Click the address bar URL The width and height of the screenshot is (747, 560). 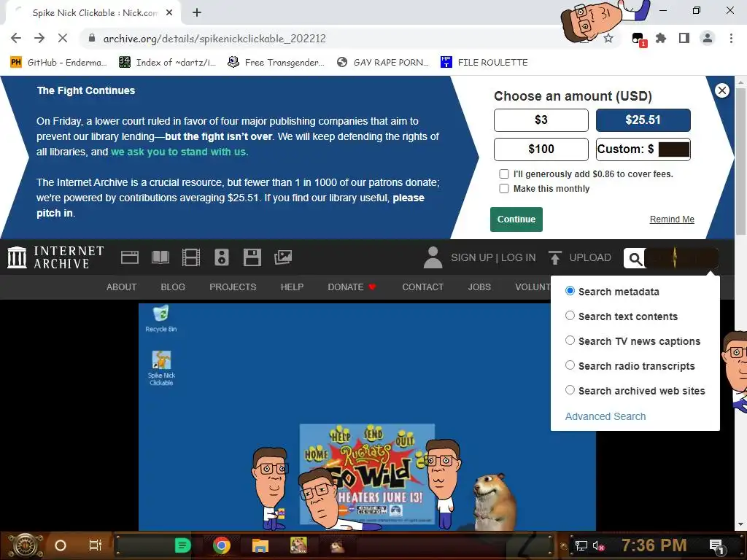pos(214,39)
